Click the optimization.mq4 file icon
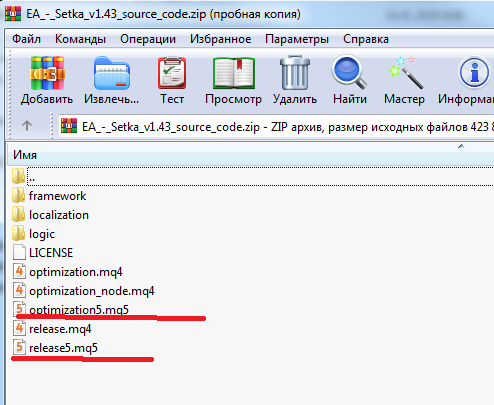 pos(19,271)
